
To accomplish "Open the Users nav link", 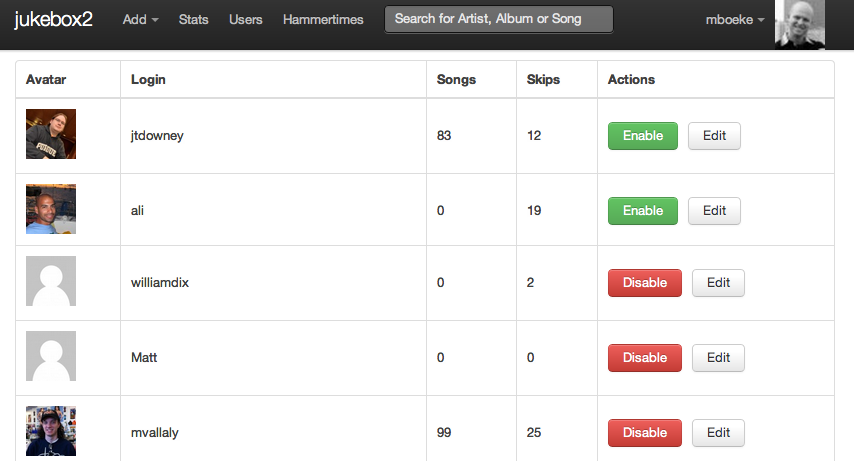I will [x=246, y=20].
